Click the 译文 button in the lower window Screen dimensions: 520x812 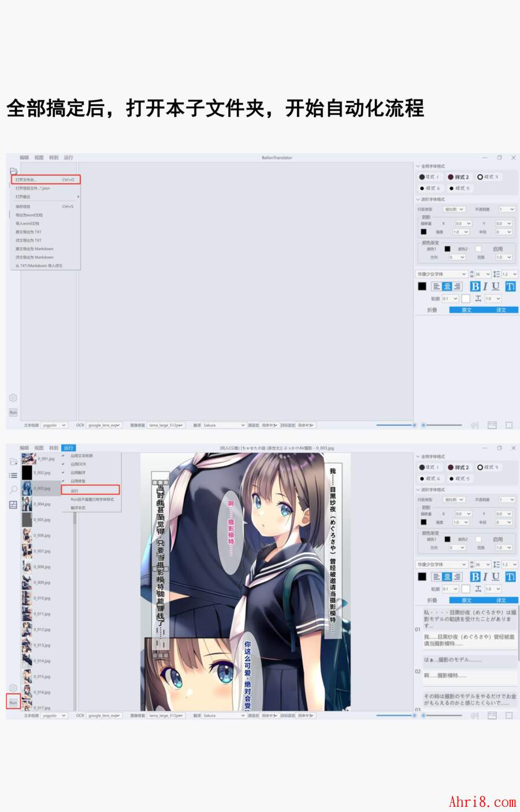[501, 600]
